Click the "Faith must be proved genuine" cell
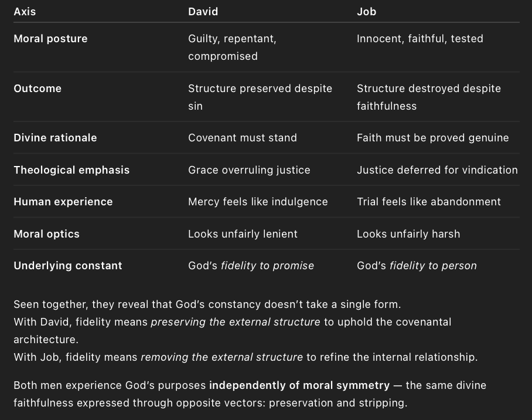Viewport: 532px width, 420px height. point(433,138)
